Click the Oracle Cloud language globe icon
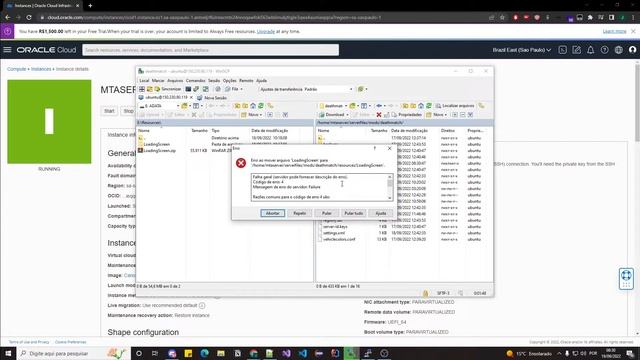The width and height of the screenshot is (640, 360). (x=619, y=50)
